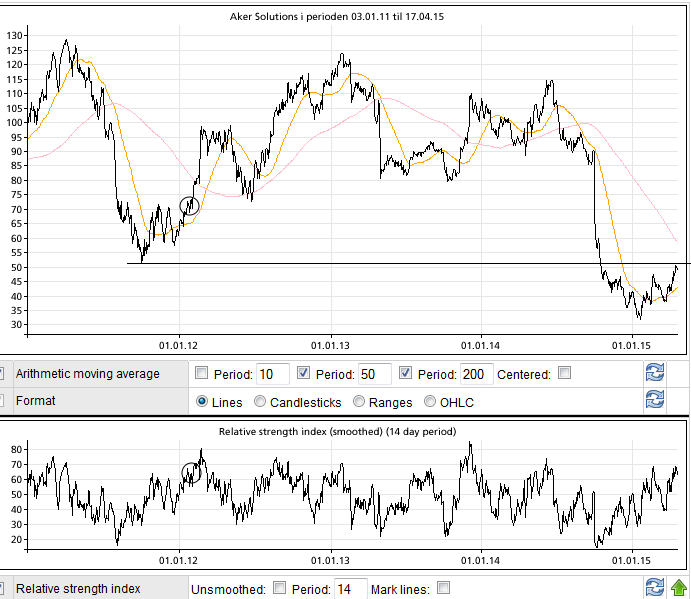The height and width of the screenshot is (599, 691).
Task: Click refresh icon in Arithmetic moving average row
Action: pos(655,374)
